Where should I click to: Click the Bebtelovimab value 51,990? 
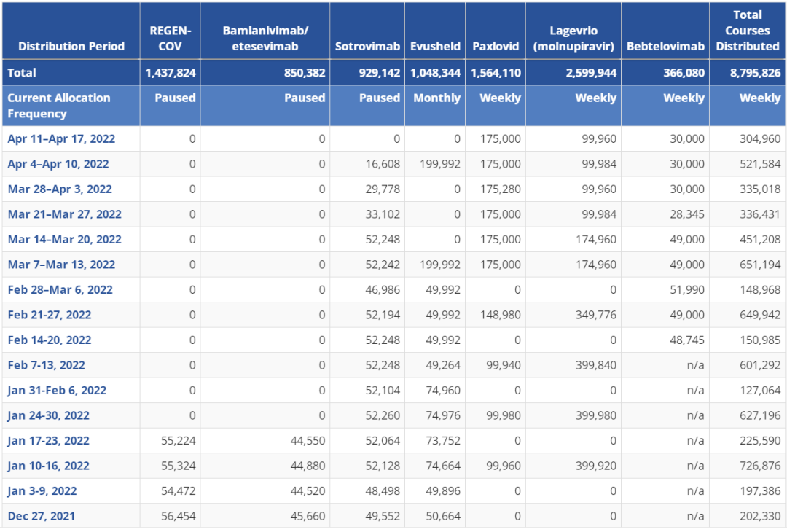point(687,289)
